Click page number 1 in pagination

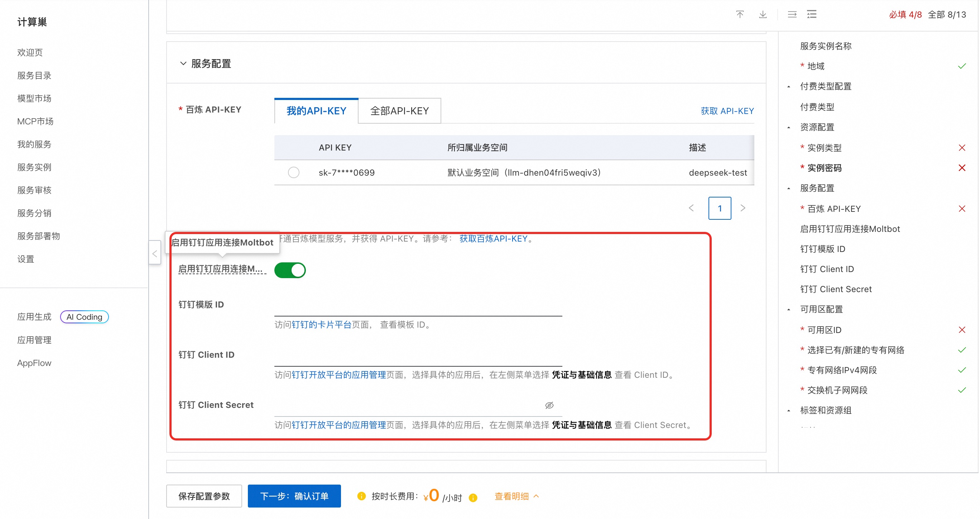click(x=719, y=208)
